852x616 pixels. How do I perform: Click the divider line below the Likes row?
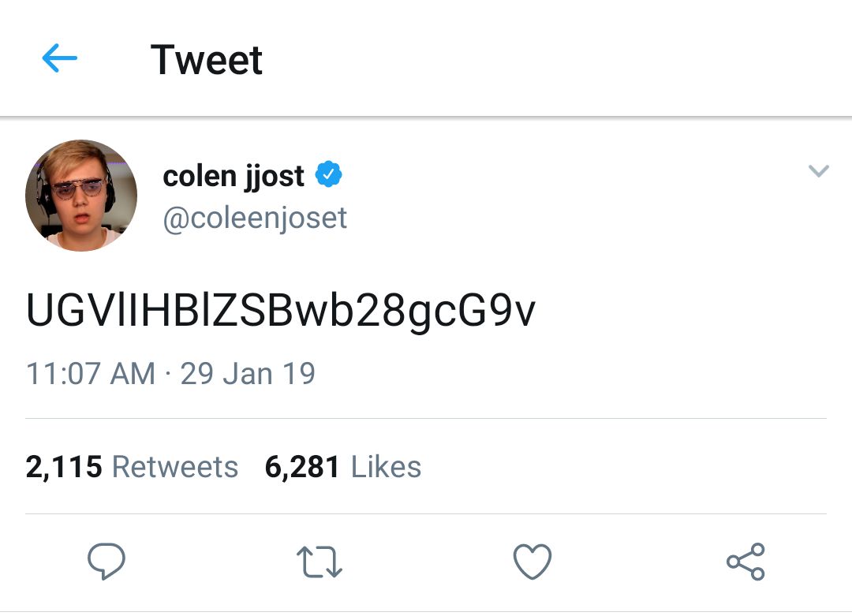point(426,514)
